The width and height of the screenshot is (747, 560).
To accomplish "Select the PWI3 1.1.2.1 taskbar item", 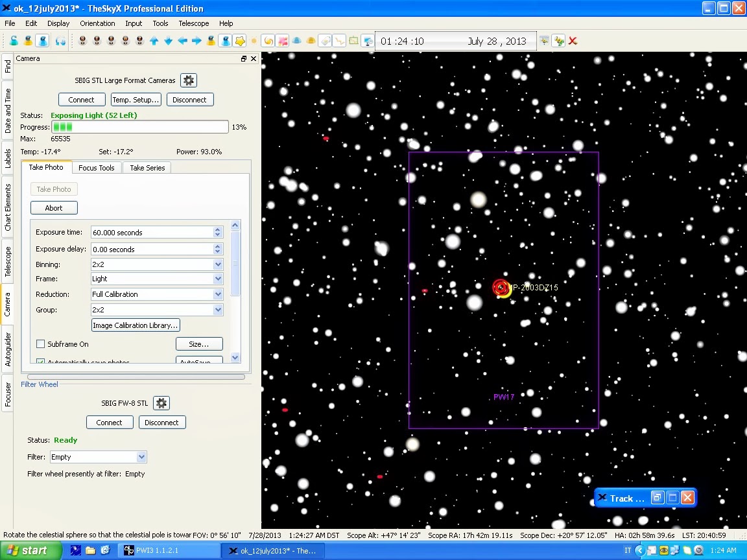I will click(x=169, y=550).
